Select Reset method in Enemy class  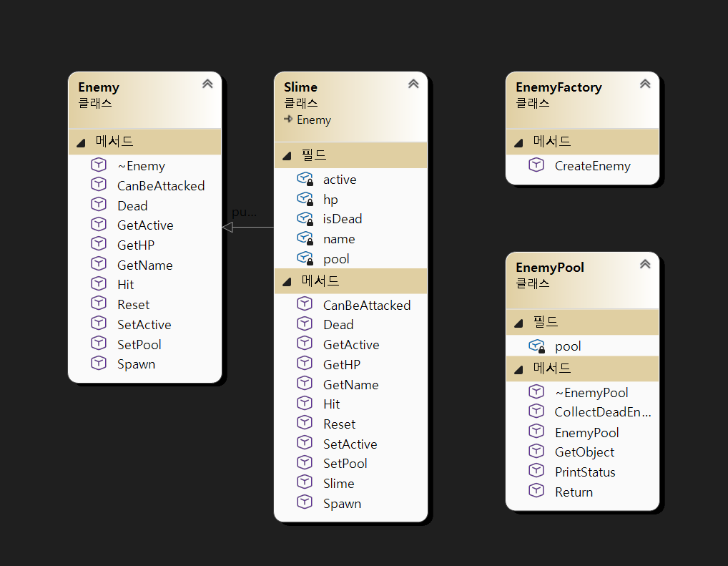click(133, 305)
